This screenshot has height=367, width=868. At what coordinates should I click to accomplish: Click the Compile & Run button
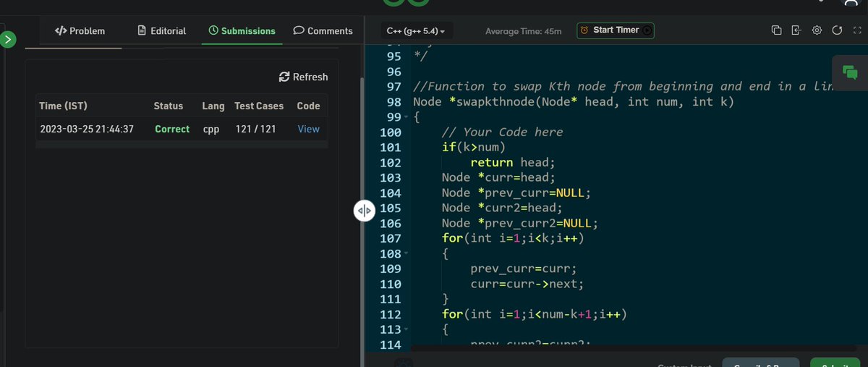(x=761, y=362)
